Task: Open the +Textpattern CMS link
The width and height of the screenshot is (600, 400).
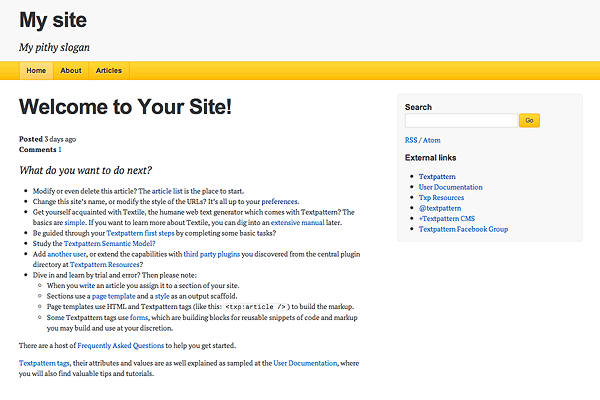Action: point(447,219)
